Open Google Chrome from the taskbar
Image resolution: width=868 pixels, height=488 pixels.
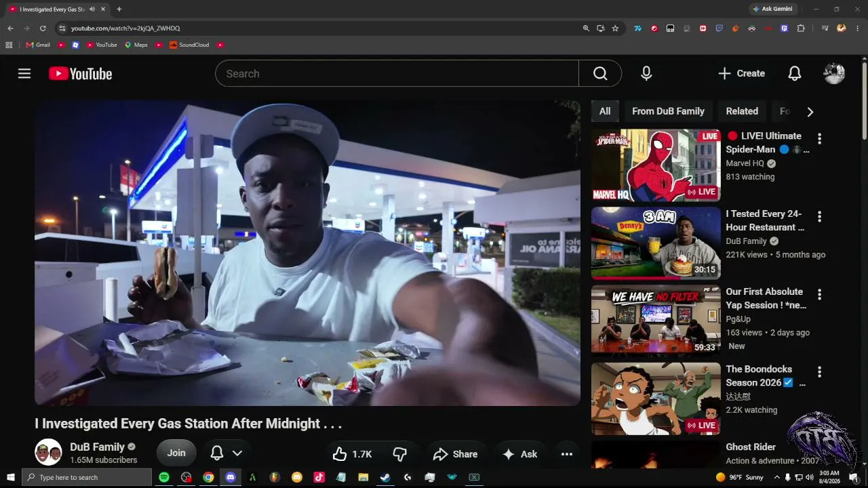click(x=208, y=477)
